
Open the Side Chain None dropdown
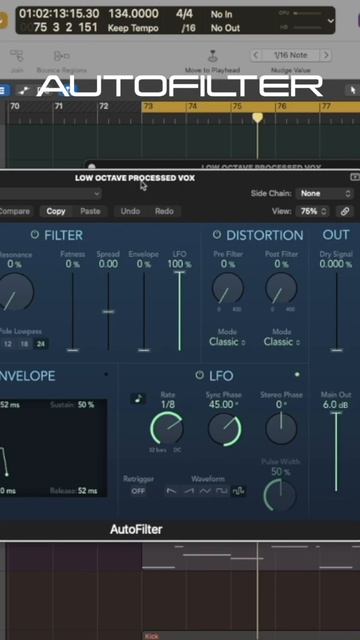click(325, 193)
